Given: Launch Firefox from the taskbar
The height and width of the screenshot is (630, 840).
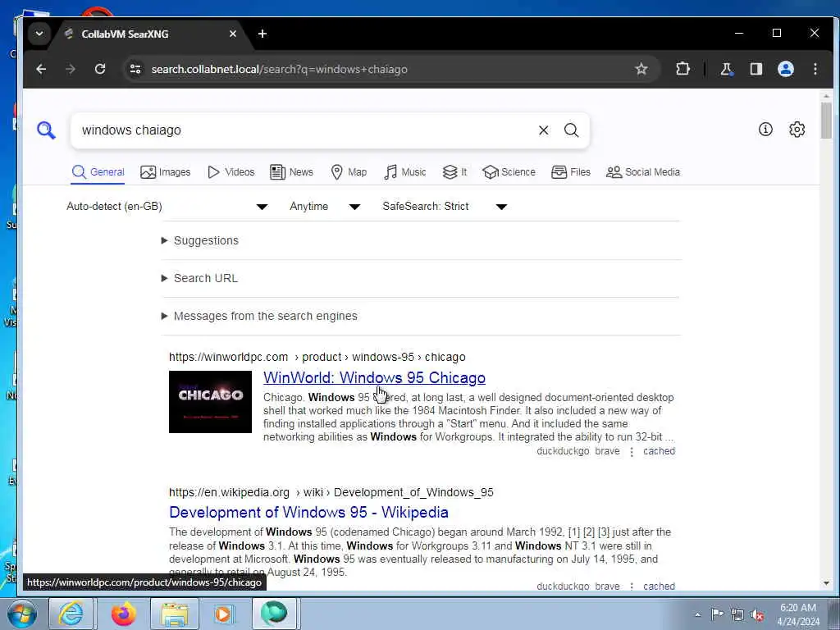Looking at the screenshot, I should pos(124,614).
